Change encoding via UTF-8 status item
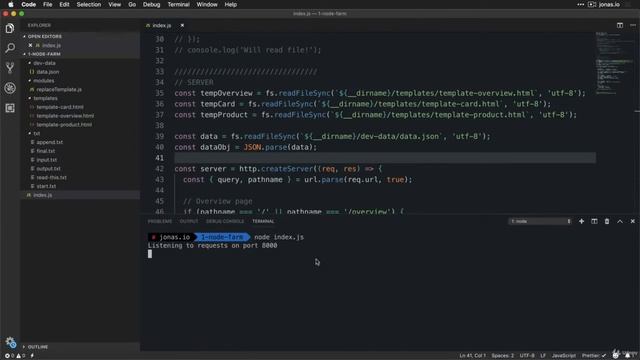The image size is (640, 360). [527, 356]
